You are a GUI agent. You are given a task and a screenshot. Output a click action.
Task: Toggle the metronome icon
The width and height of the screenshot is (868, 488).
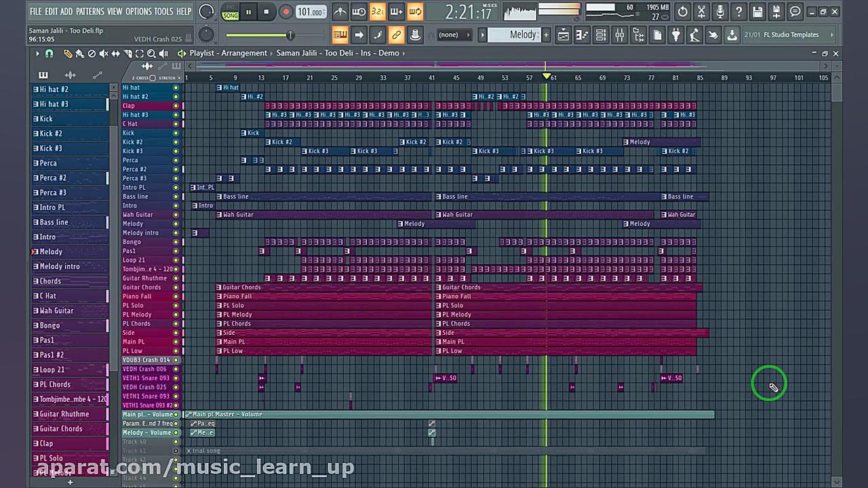click(340, 12)
